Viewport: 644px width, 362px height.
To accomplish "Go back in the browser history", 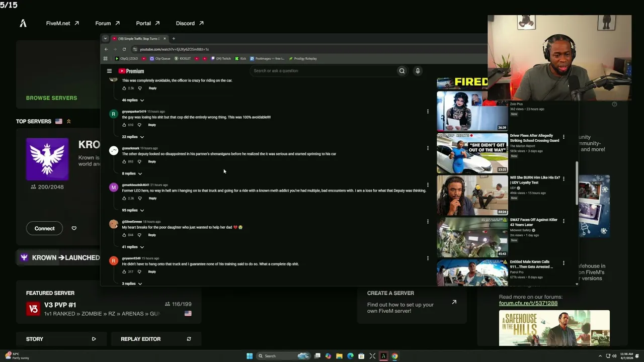I will (x=106, y=49).
